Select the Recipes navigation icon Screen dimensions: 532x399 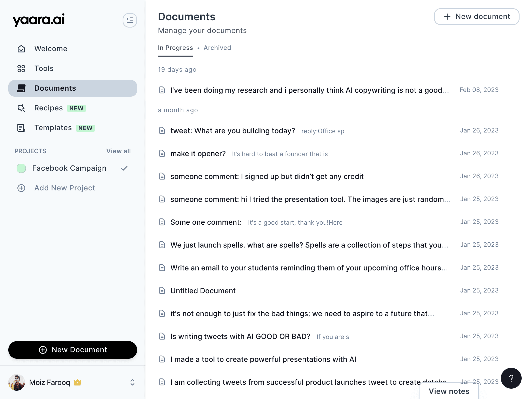[21, 108]
